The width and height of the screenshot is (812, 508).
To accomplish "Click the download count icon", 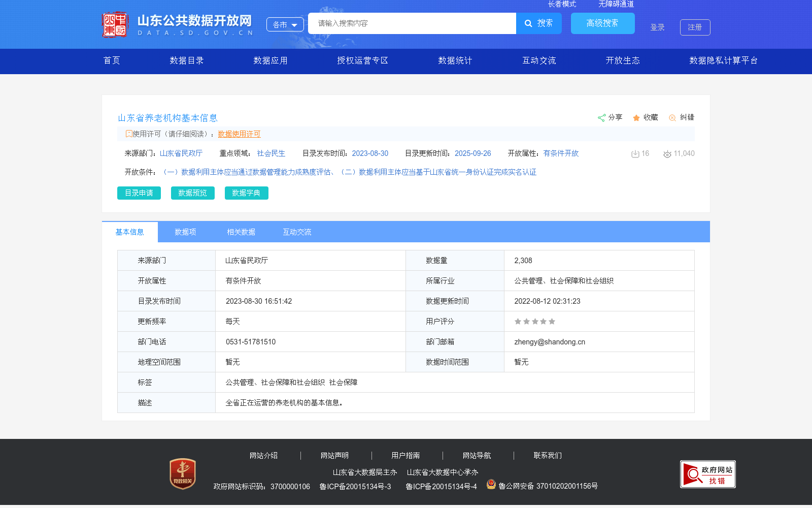I will [x=635, y=154].
